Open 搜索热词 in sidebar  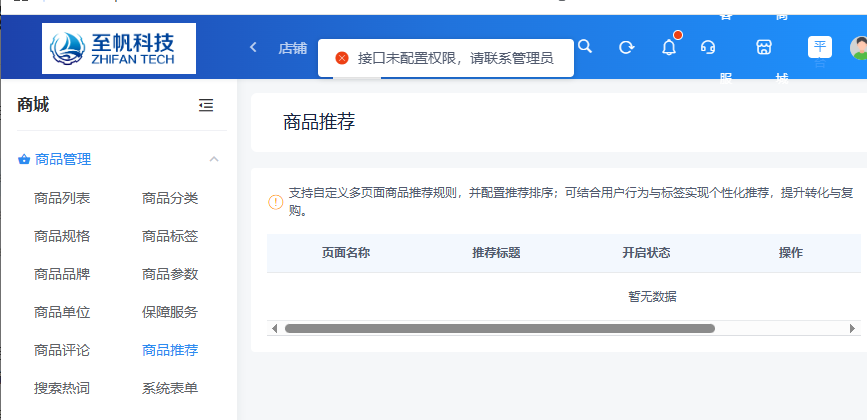(62, 388)
